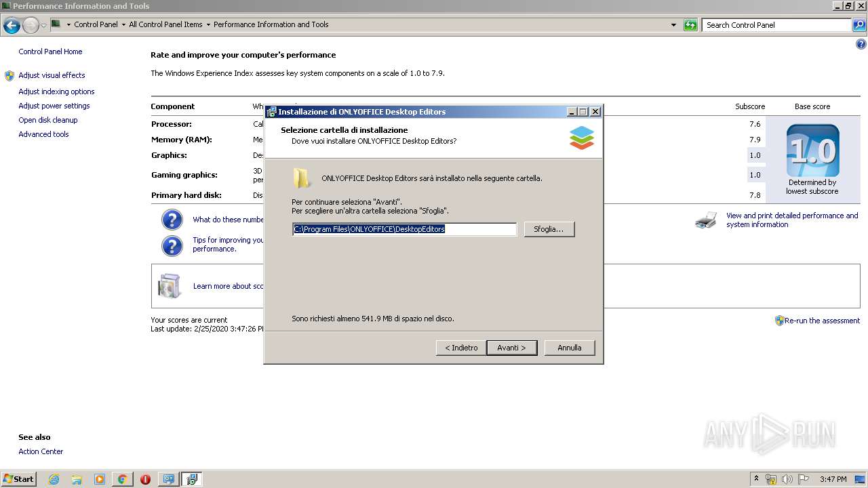The height and width of the screenshot is (488, 868).
Task: Refresh the Control Panel address bar
Action: (690, 25)
